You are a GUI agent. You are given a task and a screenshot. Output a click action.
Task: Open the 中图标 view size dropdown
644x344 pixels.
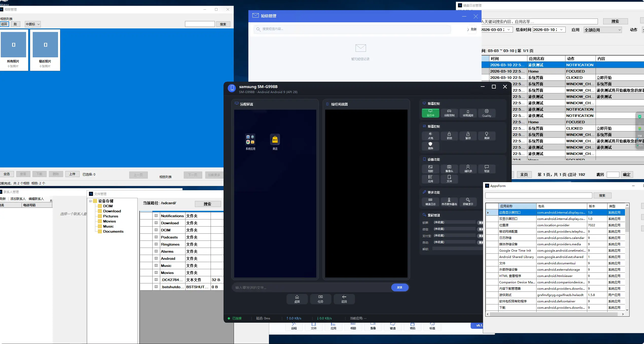pyautogui.click(x=33, y=24)
